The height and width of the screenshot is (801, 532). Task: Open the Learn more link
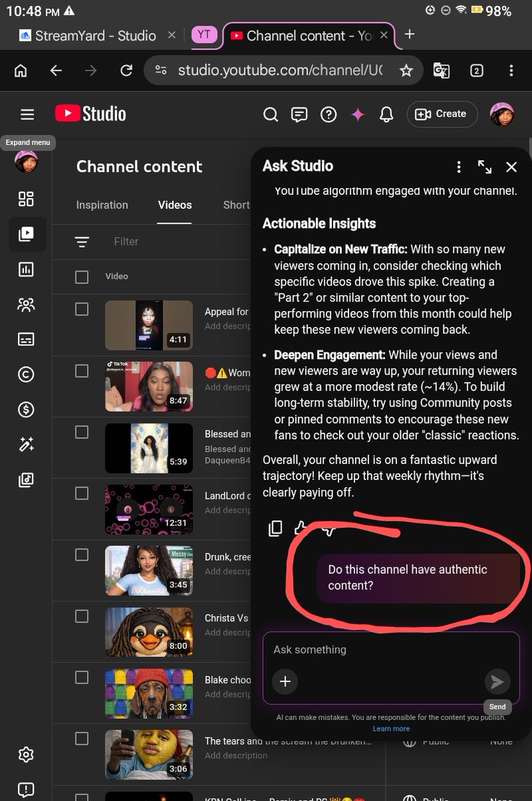click(391, 728)
